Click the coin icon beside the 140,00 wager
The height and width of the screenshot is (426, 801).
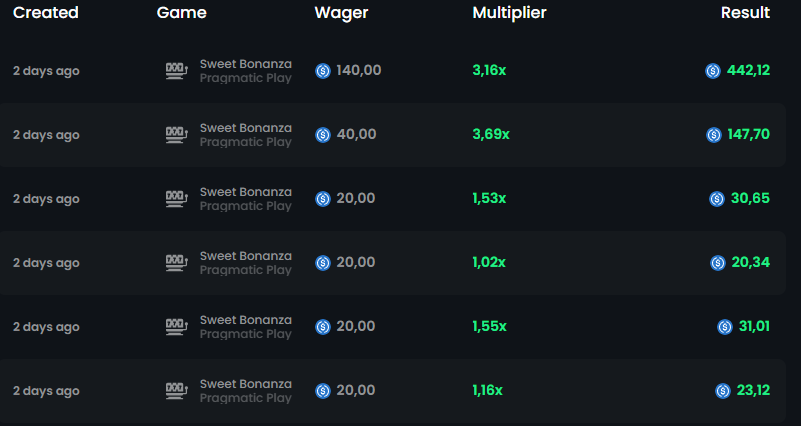click(323, 70)
